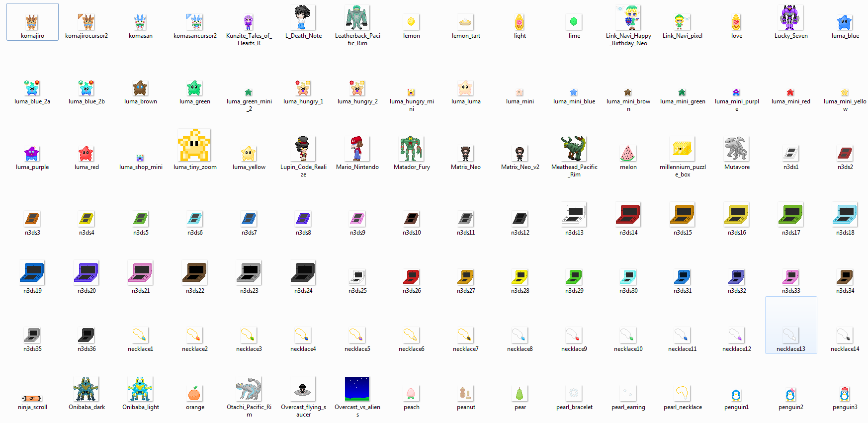Click the melon slice icon
868x423 pixels.
tap(628, 154)
